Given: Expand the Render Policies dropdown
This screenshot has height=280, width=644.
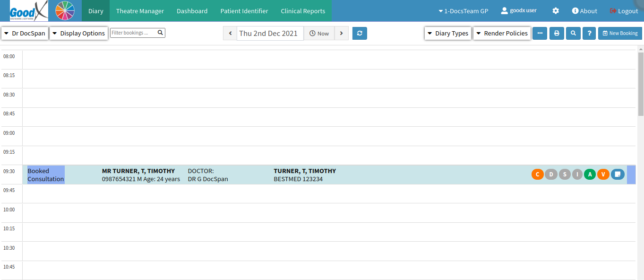Looking at the screenshot, I should pyautogui.click(x=502, y=34).
